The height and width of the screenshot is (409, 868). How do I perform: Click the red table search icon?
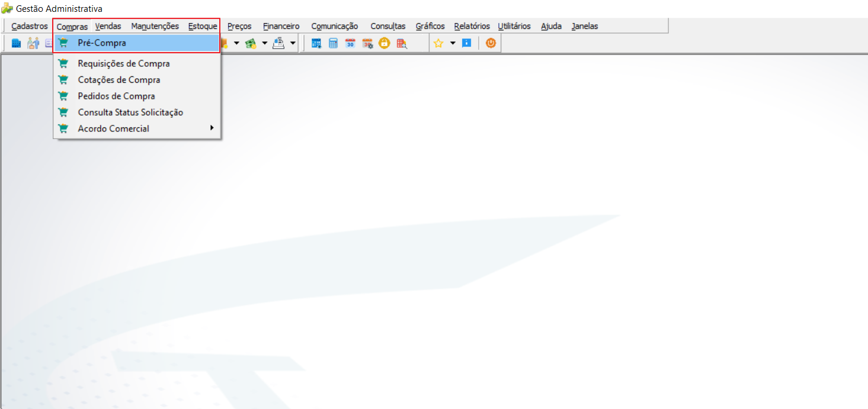point(402,43)
